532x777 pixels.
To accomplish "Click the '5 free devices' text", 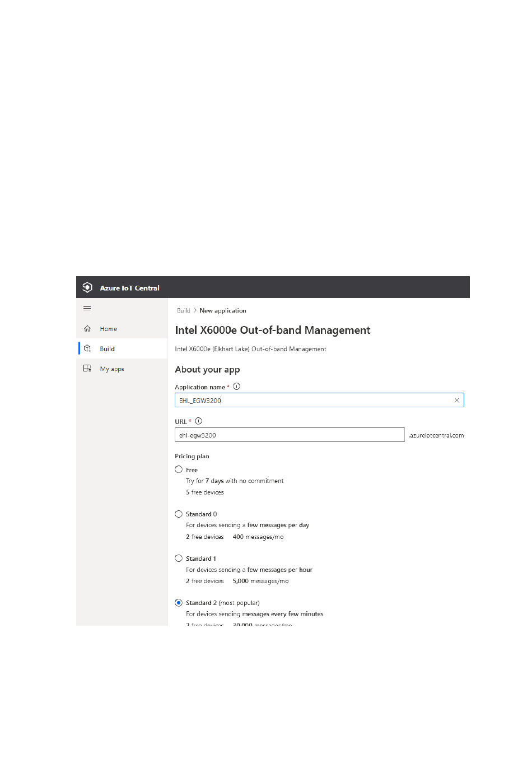I will (x=205, y=492).
